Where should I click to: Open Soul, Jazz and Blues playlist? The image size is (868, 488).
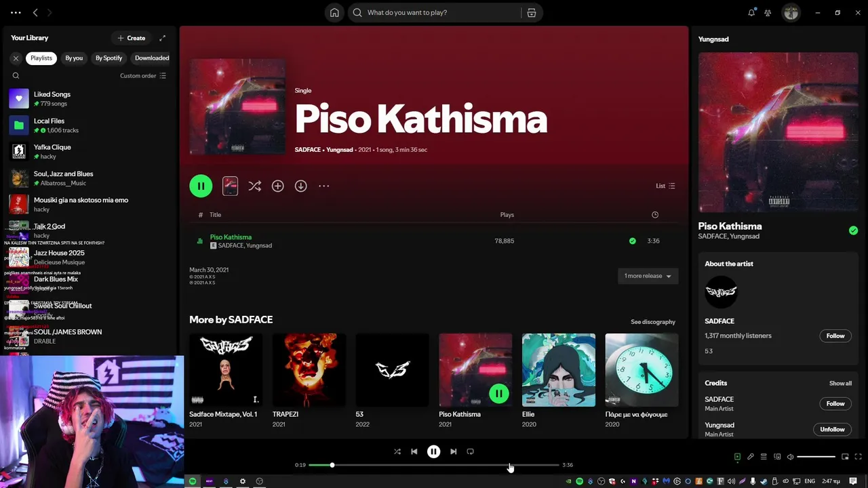[88, 178]
